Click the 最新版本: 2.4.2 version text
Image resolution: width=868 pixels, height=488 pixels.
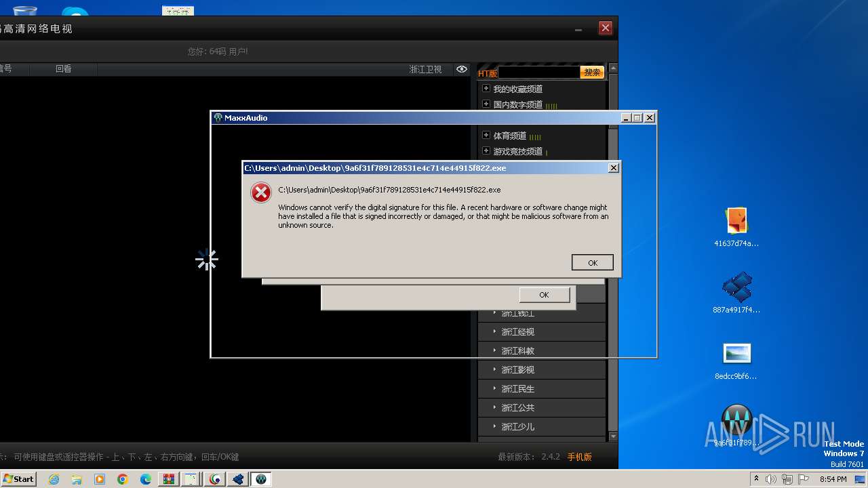pos(529,457)
